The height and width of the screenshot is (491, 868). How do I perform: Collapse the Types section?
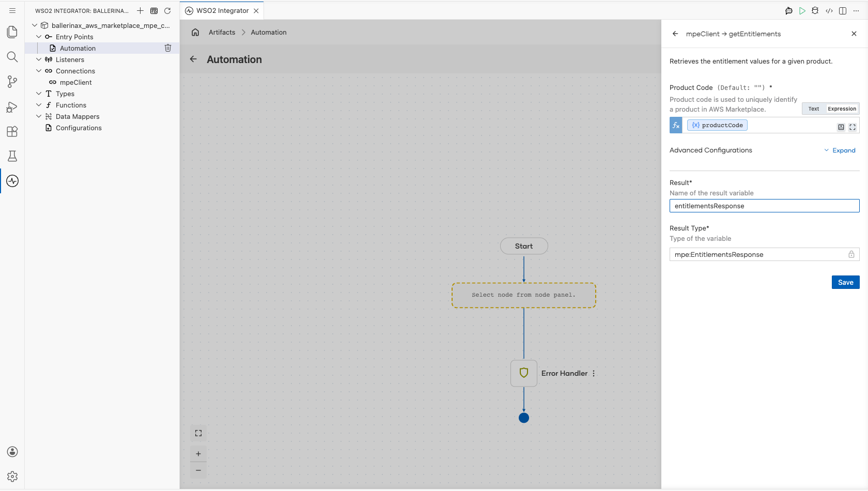click(39, 94)
